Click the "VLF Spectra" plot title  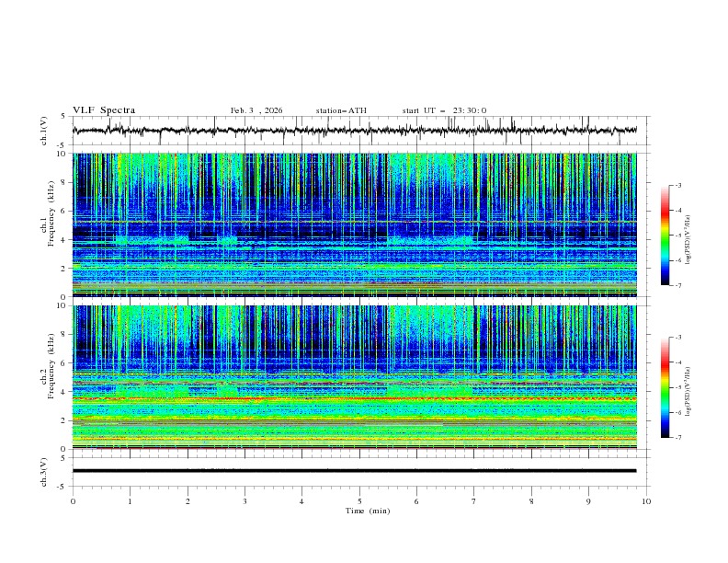[104, 110]
